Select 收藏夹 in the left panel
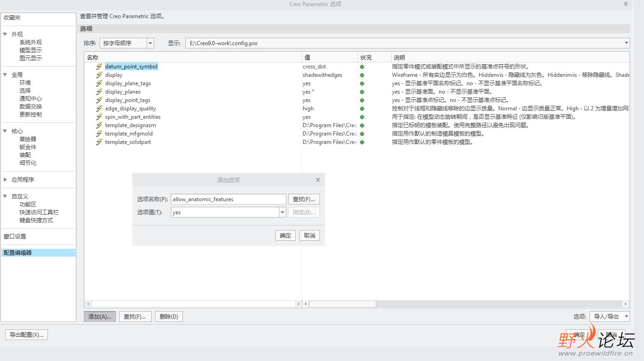This screenshot has height=361, width=644. coord(12,18)
